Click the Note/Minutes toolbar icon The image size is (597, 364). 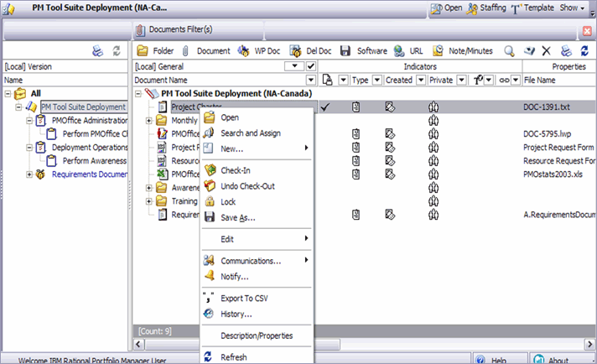point(438,50)
